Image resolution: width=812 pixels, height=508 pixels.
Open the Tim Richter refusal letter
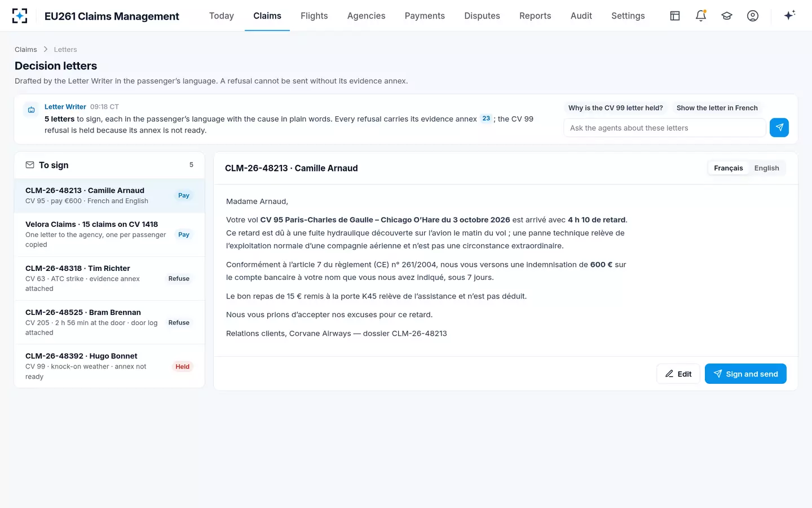(x=109, y=278)
